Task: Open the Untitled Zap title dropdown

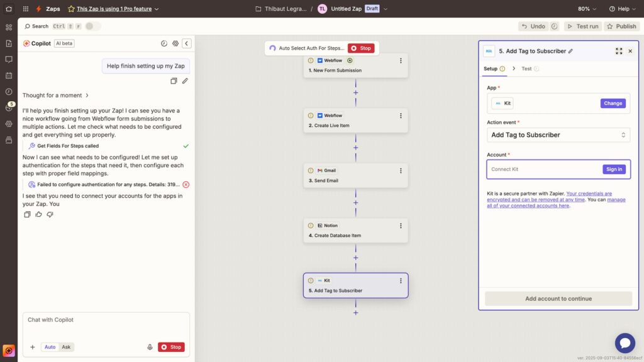Action: [x=386, y=9]
